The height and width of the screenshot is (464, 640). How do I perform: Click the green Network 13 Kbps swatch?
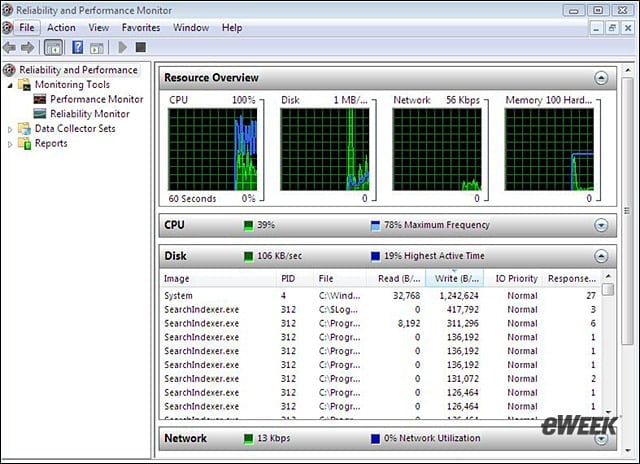[248, 439]
